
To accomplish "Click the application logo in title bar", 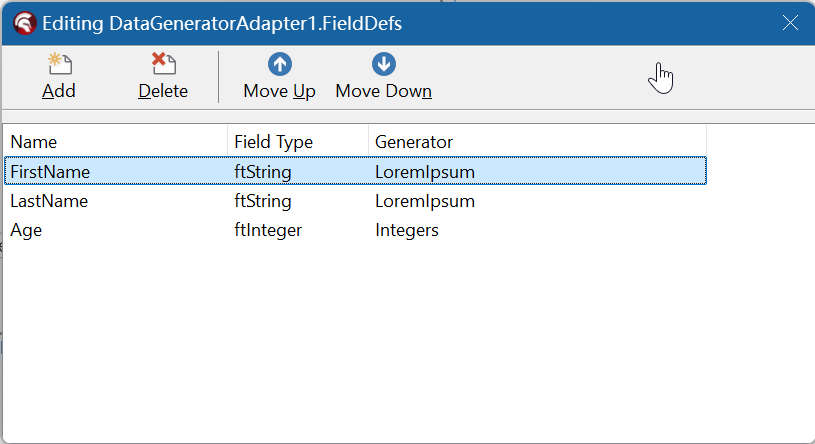I will point(22,22).
